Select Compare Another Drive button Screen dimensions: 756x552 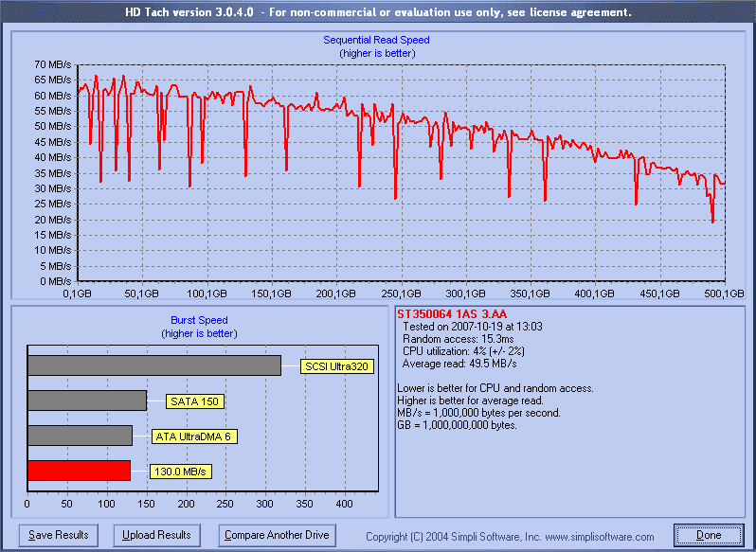coord(277,535)
